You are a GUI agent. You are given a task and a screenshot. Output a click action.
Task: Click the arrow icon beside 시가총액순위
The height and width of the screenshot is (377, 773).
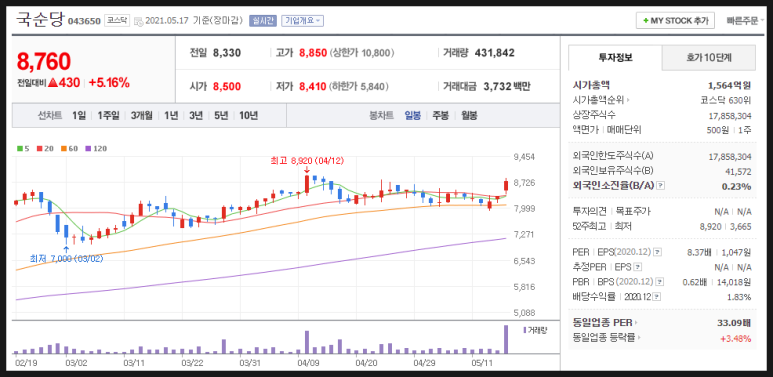pos(628,101)
